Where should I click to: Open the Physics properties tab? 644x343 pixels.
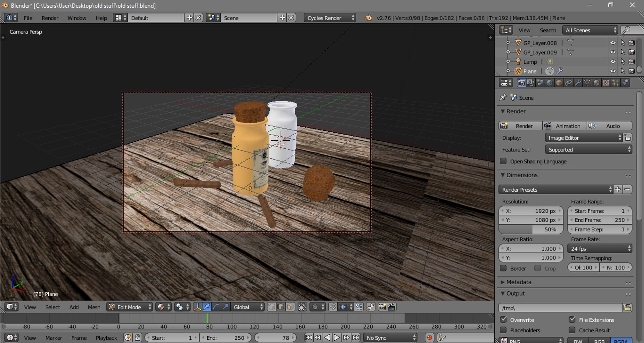[x=625, y=83]
